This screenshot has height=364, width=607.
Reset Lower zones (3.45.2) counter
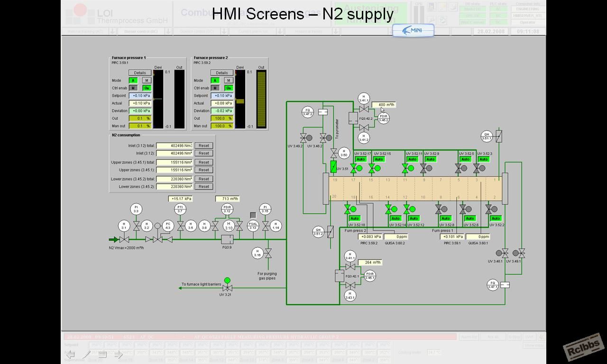click(x=204, y=187)
